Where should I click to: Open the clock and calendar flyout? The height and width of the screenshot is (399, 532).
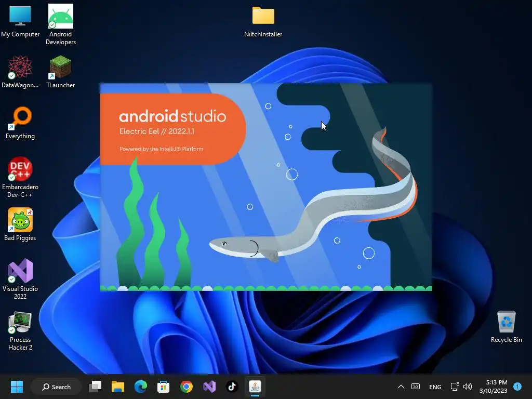pos(494,387)
